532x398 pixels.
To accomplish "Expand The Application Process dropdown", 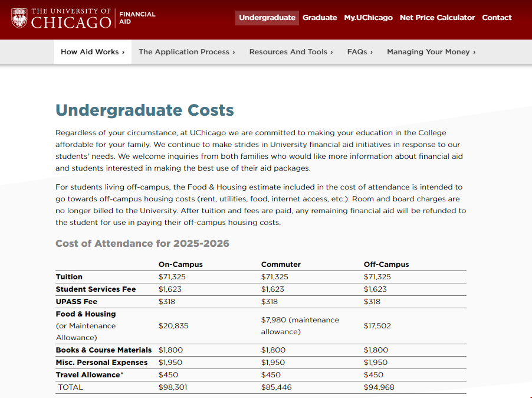I will (186, 52).
